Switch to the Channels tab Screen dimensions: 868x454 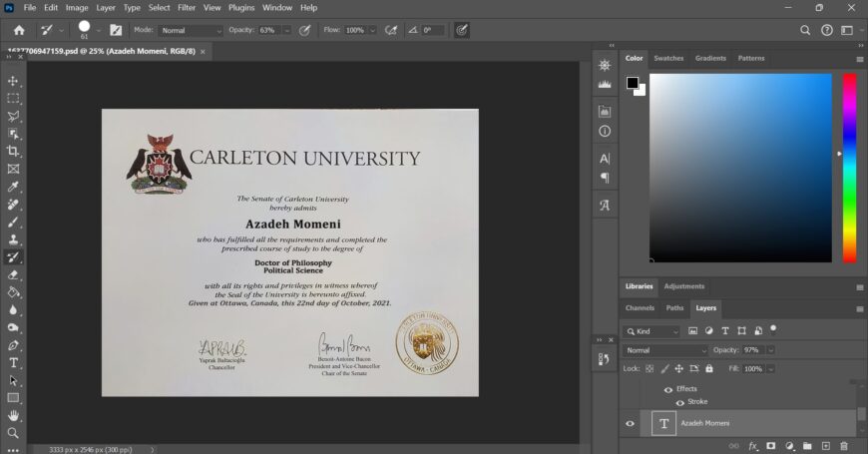(640, 308)
